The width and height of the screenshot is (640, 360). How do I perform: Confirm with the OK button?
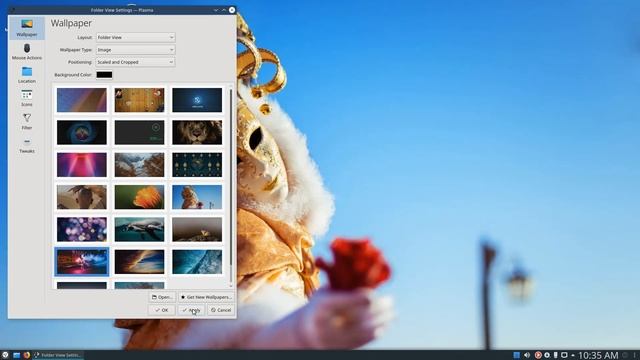click(162, 310)
